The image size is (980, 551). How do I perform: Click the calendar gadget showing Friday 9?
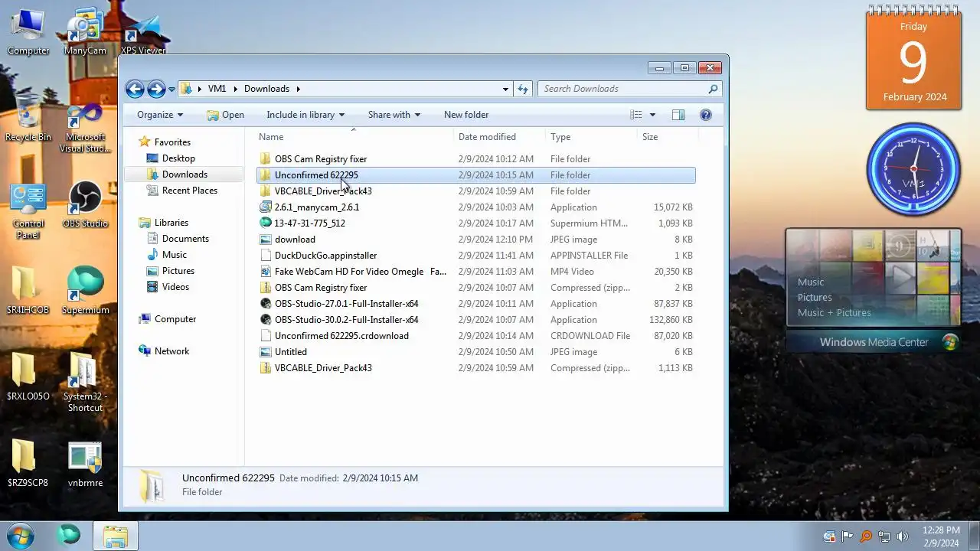913,60
